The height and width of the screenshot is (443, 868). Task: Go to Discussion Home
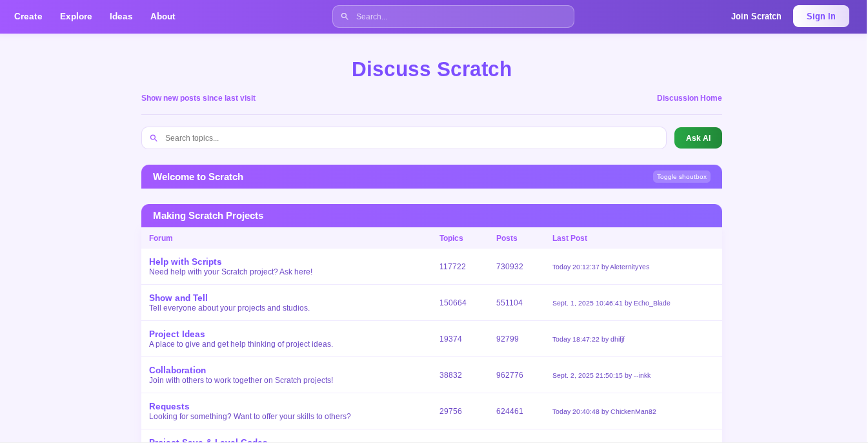[689, 98]
